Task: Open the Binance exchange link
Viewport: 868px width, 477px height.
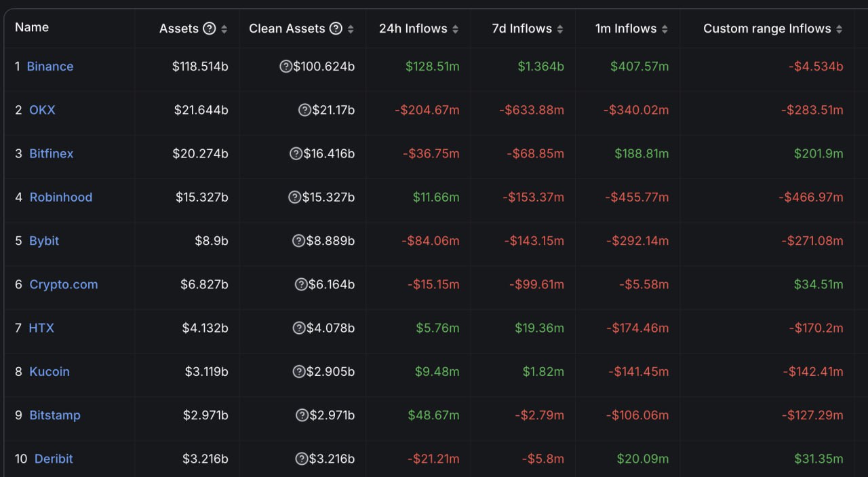Action: click(x=50, y=66)
